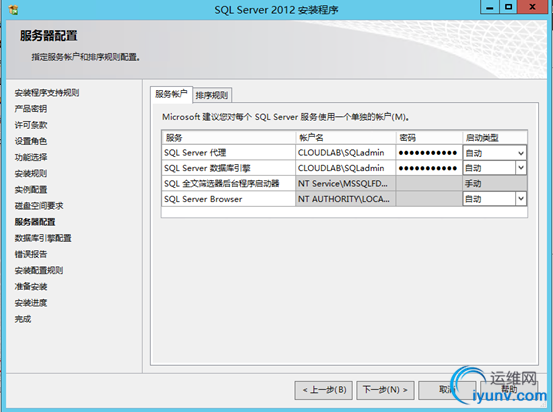The image size is (553, 412).
Task: Select 产品密钥 step in sidebar
Action: 31,109
